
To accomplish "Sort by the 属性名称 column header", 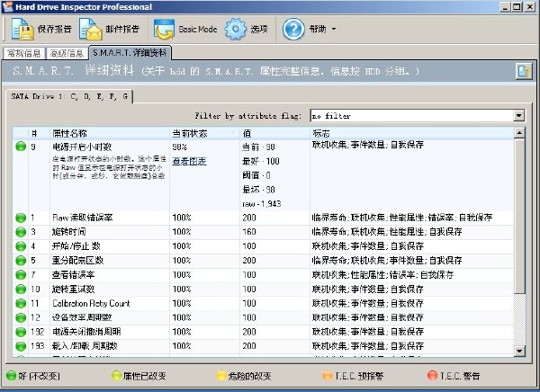I will (110, 133).
